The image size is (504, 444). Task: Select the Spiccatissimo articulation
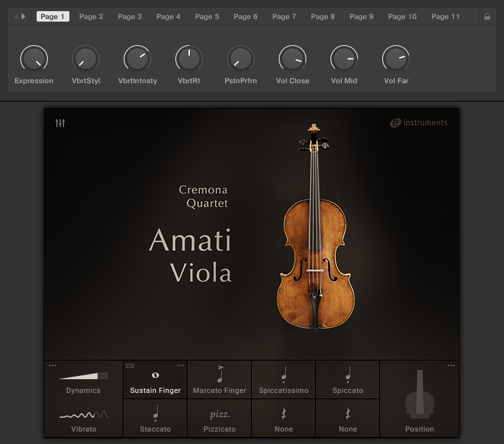(283, 380)
